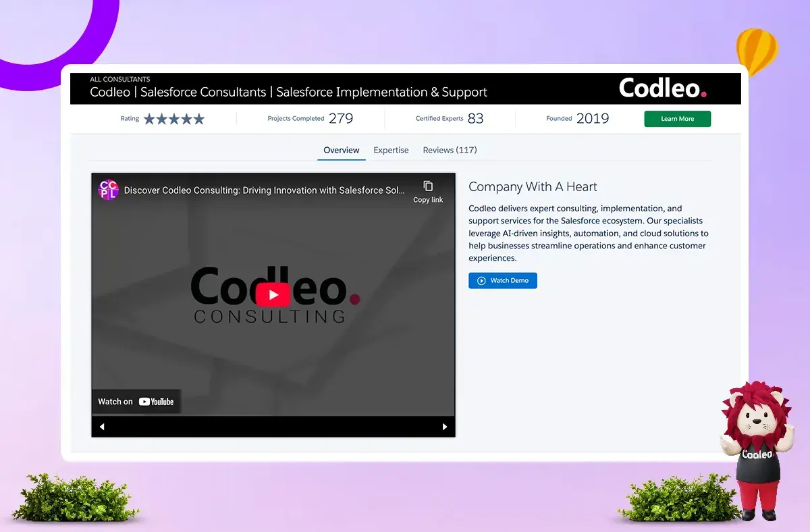Switch to the Expertise tab

(391, 150)
